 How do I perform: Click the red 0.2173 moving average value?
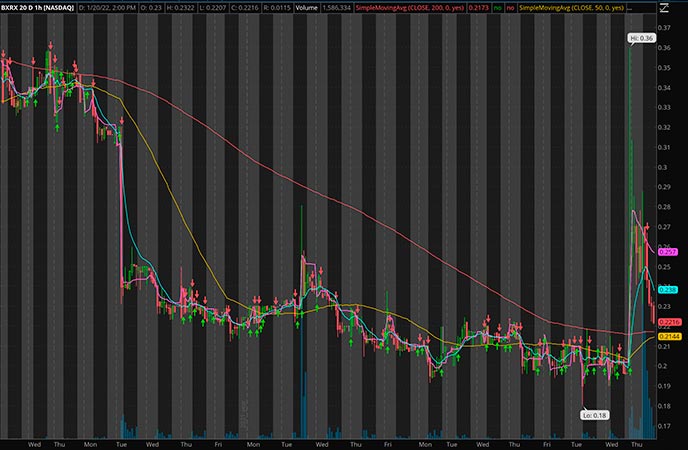pos(478,8)
